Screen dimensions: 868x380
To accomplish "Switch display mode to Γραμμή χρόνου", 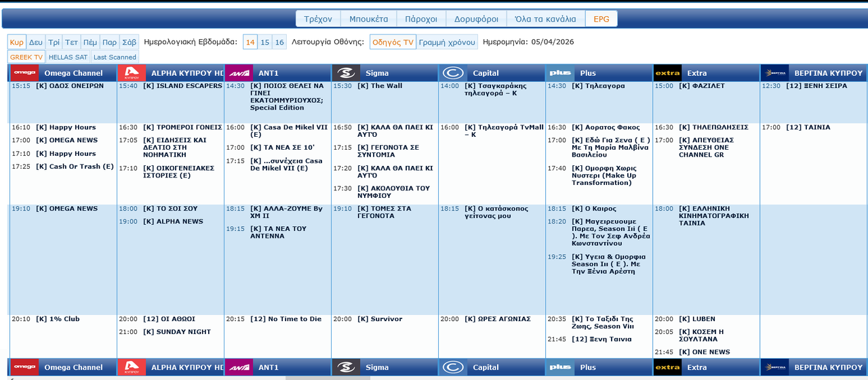I will pyautogui.click(x=447, y=42).
